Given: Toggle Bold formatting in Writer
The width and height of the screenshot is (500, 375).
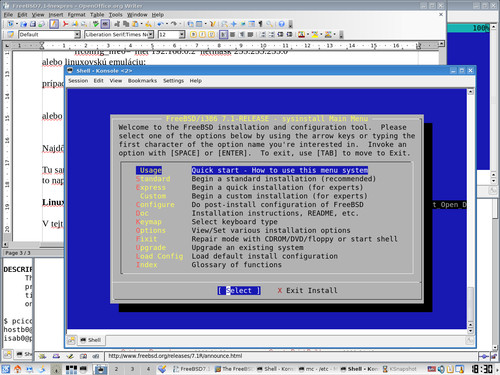Looking at the screenshot, I should (x=193, y=34).
